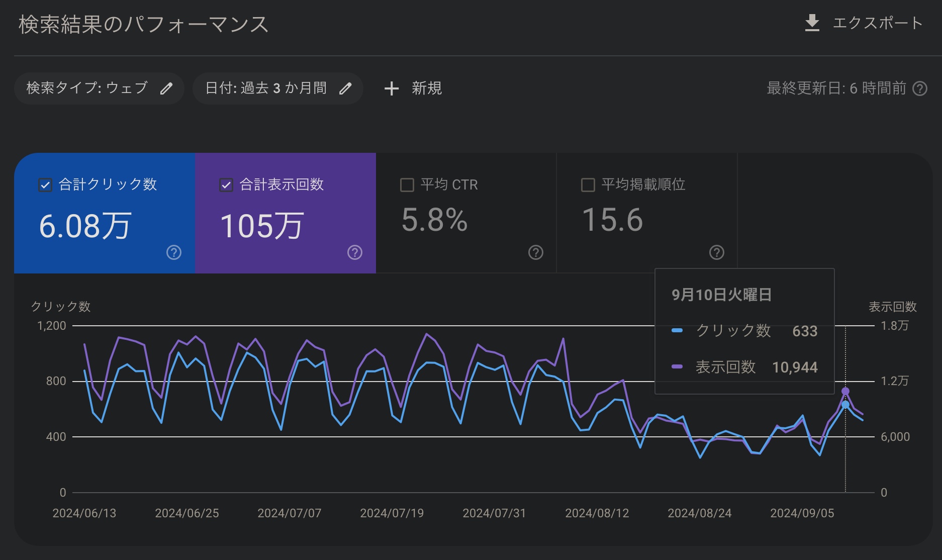
Task: Click pencil icon on 日付 filter
Action: 345,89
